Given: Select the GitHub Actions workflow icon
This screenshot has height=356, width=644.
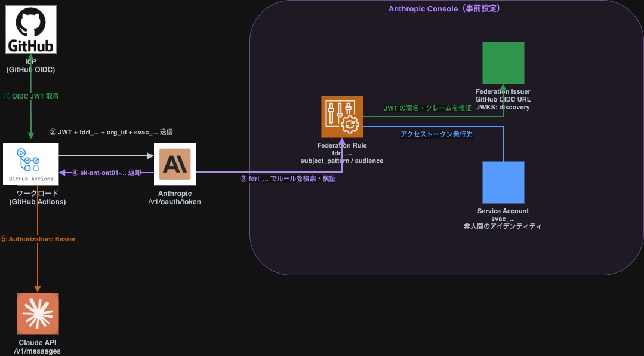Looking at the screenshot, I should coord(31,164).
